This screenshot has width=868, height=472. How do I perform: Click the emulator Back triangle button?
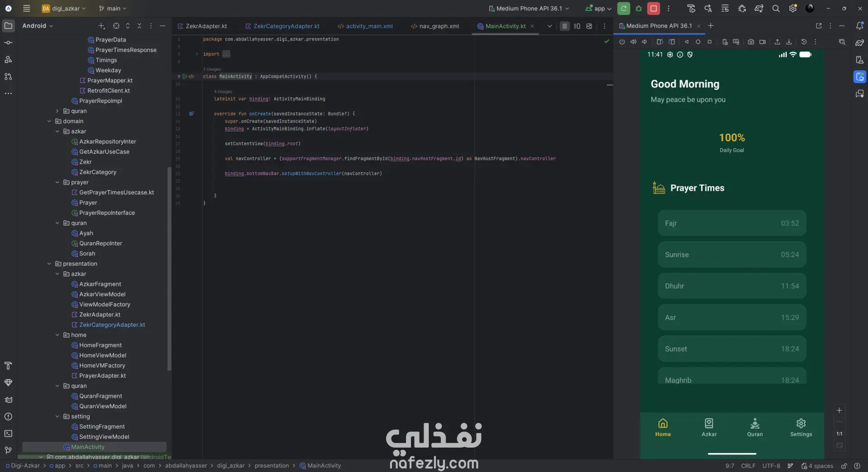686,42
